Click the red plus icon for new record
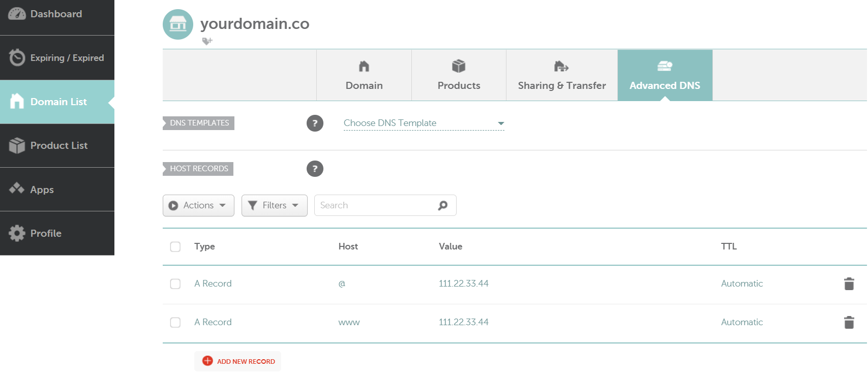Screen dimensions: 868x377 coord(207,361)
